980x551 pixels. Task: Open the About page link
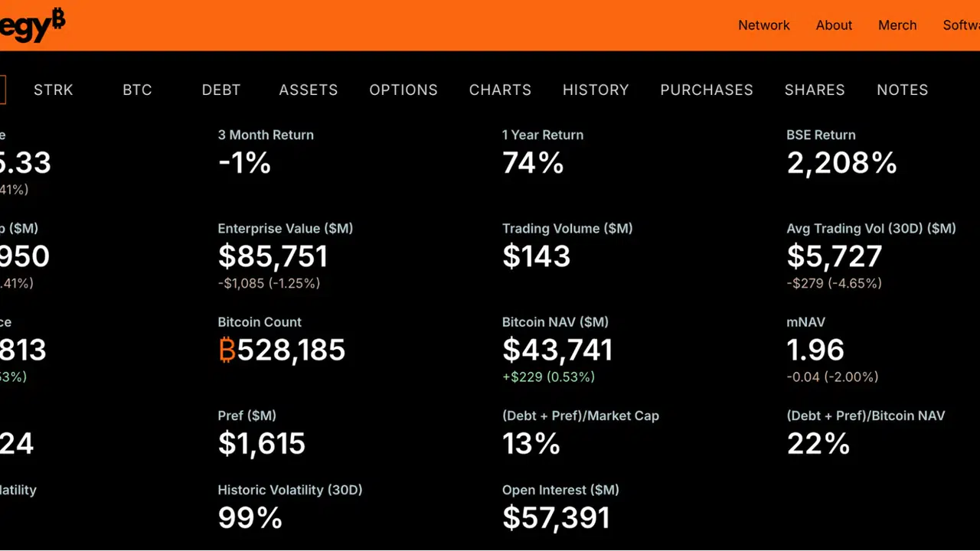click(834, 25)
